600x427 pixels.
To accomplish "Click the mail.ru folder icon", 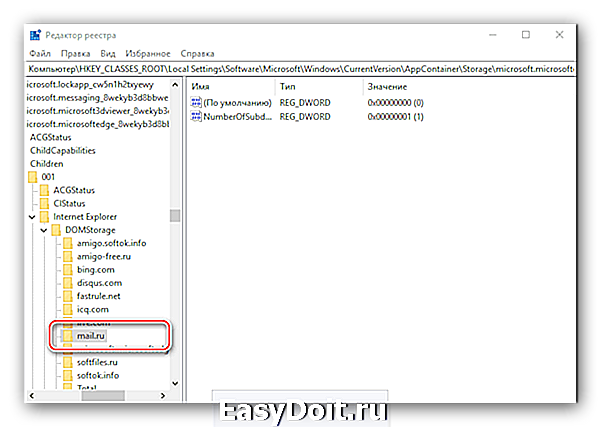I will click(x=68, y=336).
